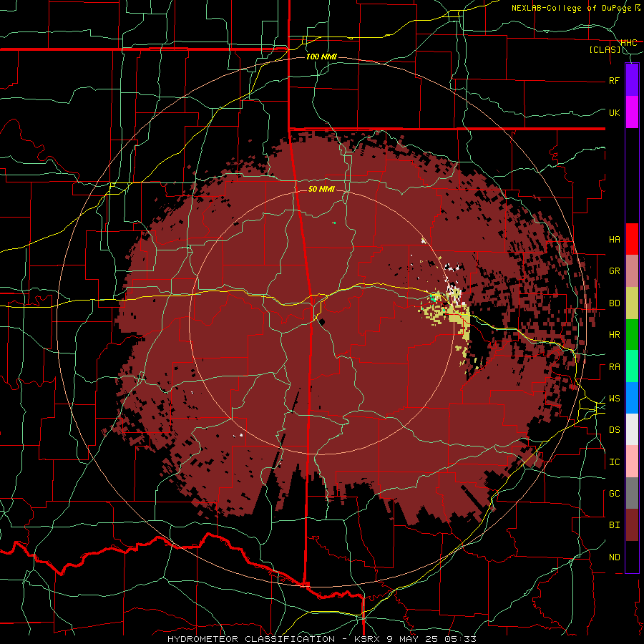
Task: Click the 100 NMI range ring label
Action: pos(321,57)
